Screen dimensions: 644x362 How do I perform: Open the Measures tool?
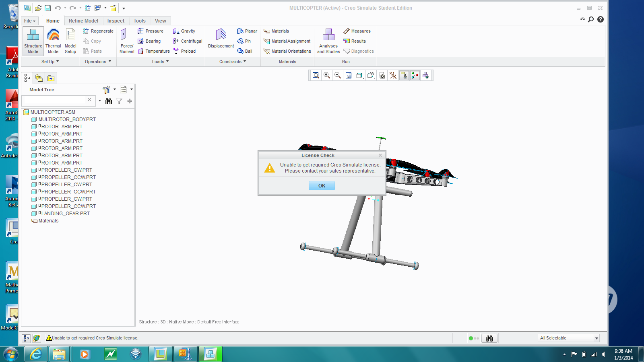pos(357,31)
